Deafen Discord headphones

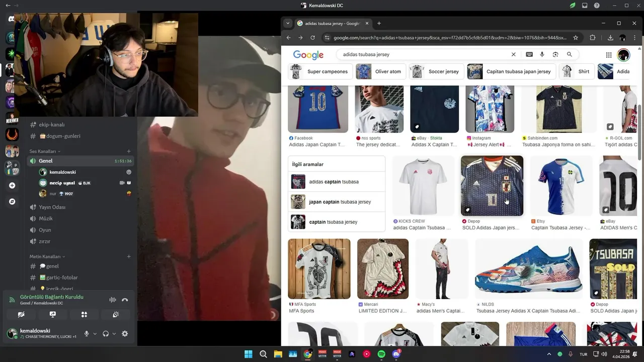(106, 333)
